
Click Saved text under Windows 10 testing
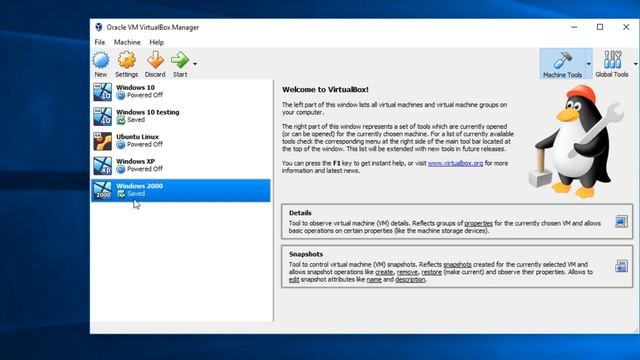pyautogui.click(x=136, y=120)
